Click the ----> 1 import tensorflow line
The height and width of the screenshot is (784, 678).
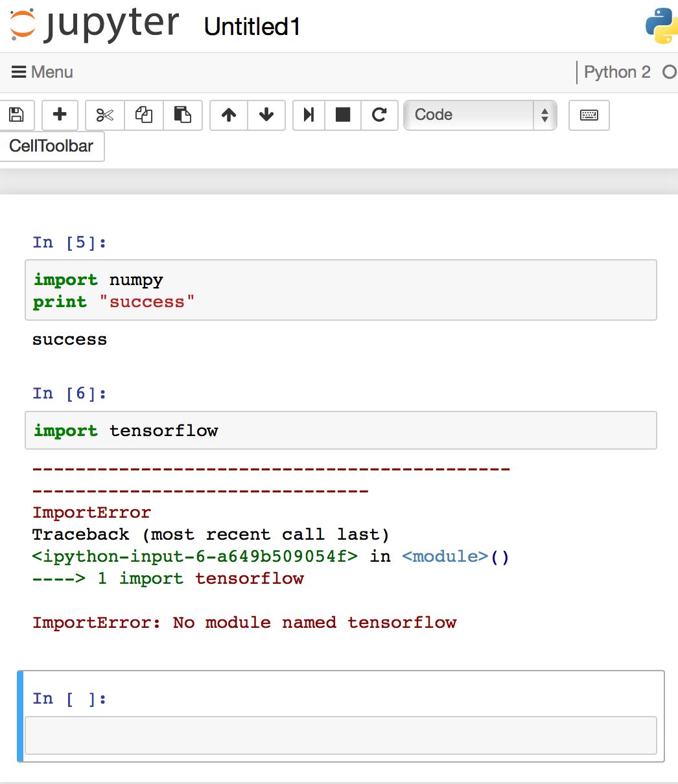tap(169, 579)
